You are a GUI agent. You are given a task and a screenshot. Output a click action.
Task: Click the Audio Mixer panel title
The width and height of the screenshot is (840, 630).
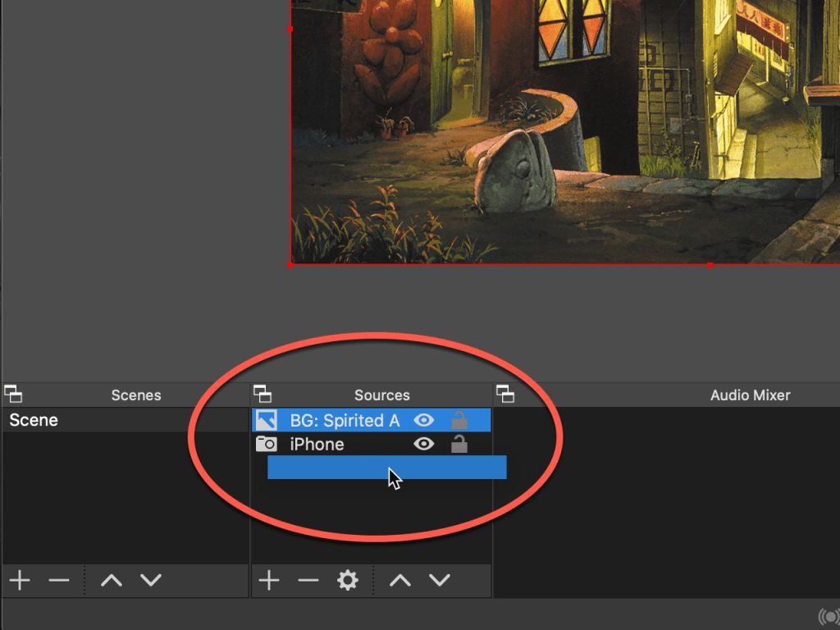coord(750,395)
